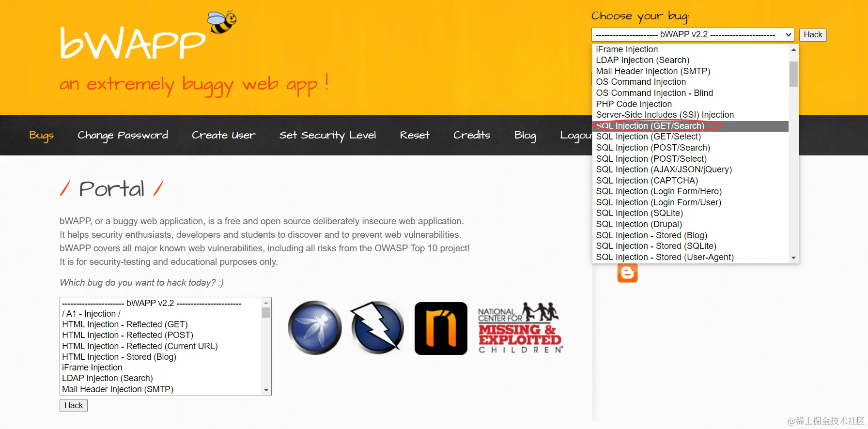This screenshot has width=868, height=429.
Task: Select SQL Injection - Stored (Blog)
Action: (690, 235)
